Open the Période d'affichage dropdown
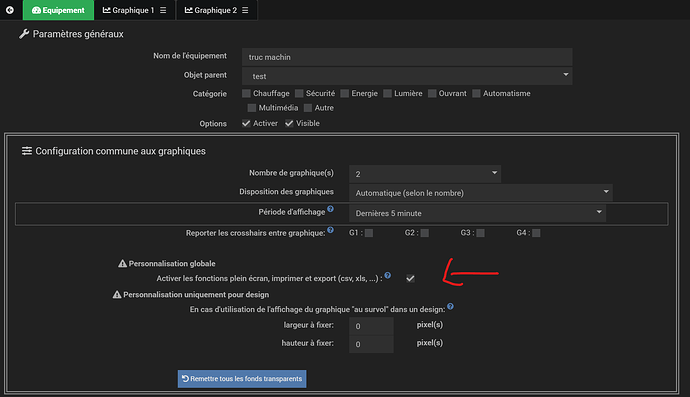 477,213
